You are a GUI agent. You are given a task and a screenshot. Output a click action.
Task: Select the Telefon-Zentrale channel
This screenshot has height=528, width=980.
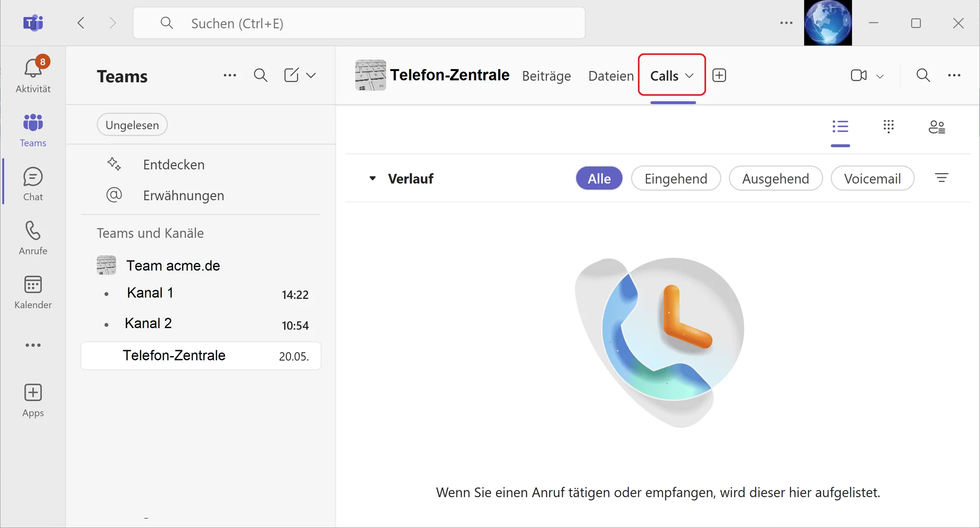(201, 356)
